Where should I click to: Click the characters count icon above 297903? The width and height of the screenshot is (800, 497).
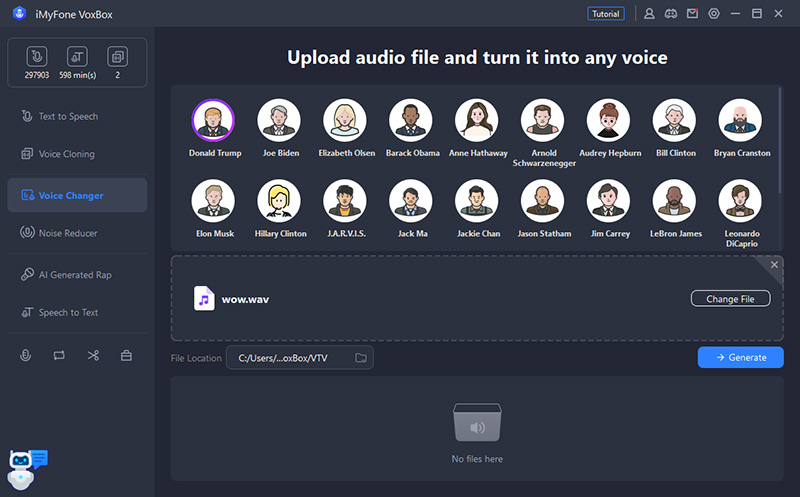tap(37, 57)
